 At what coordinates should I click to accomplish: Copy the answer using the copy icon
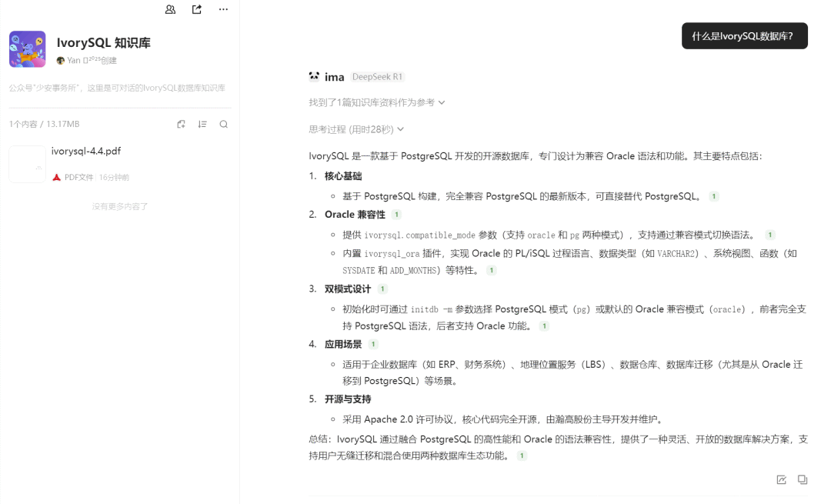pyautogui.click(x=803, y=479)
